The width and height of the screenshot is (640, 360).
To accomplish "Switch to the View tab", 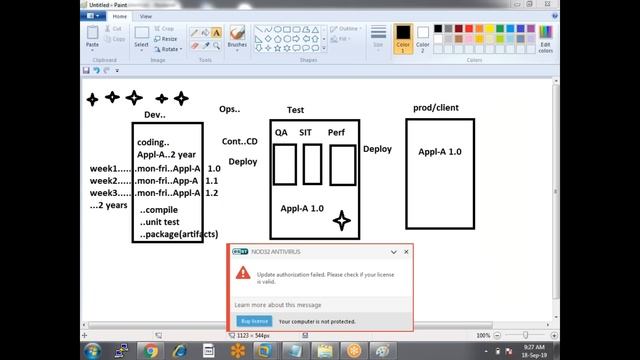I will tap(146, 16).
